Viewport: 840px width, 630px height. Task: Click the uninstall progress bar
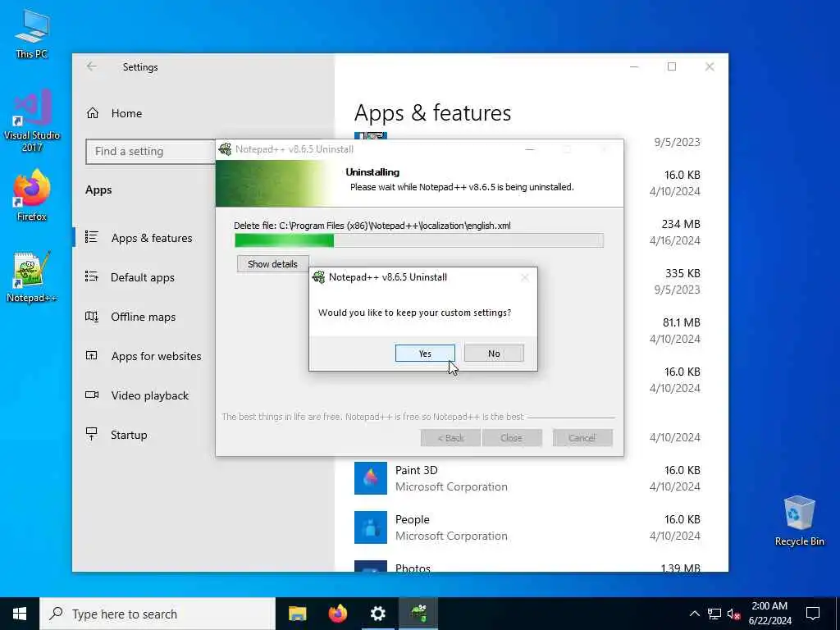tap(419, 240)
